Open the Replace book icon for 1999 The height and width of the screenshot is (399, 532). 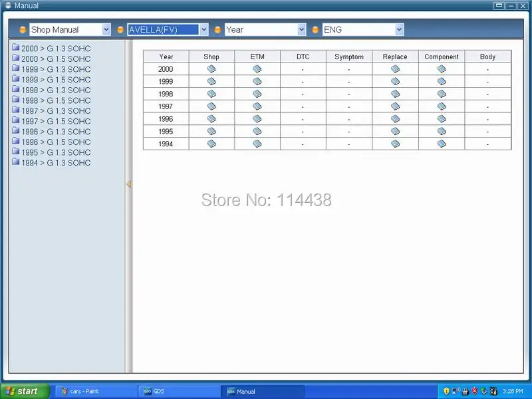(x=395, y=81)
